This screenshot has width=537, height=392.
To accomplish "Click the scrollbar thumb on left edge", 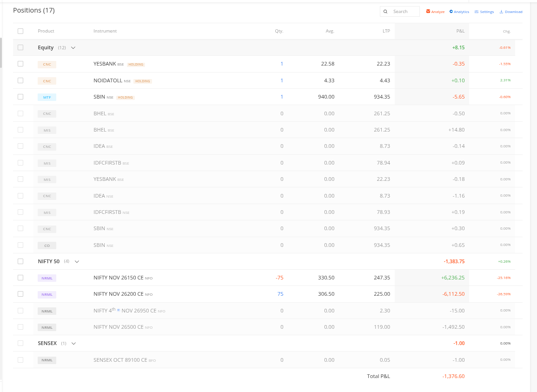I will click(x=1, y=52).
